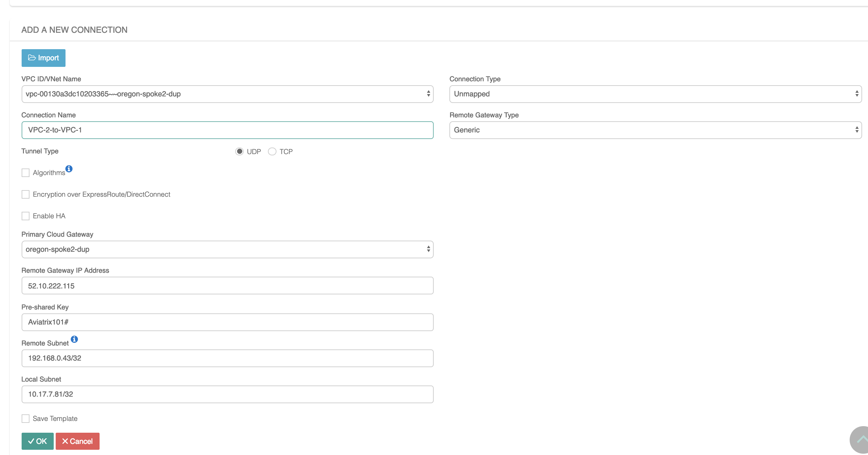This screenshot has width=868, height=455.
Task: Click the "Local Subnet" label
Action: pyautogui.click(x=41, y=379)
